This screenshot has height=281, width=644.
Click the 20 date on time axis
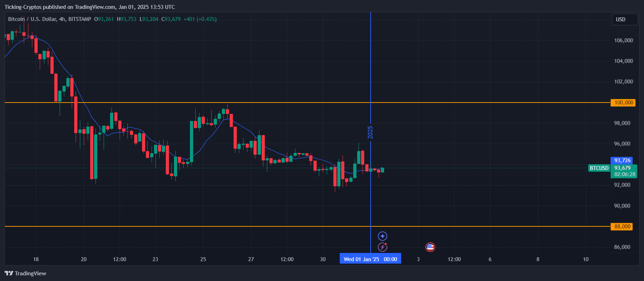[x=84, y=259]
